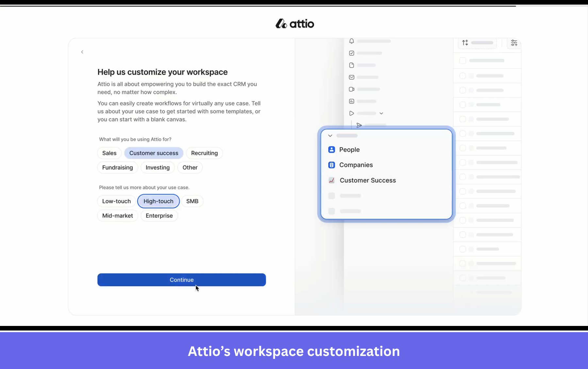Select the Enterprise use case option
The image size is (588, 369).
click(159, 216)
